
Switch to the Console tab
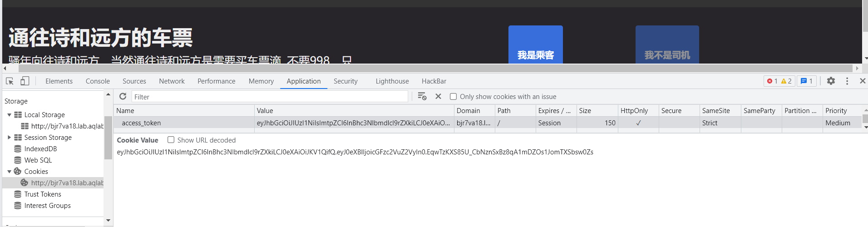coord(98,81)
